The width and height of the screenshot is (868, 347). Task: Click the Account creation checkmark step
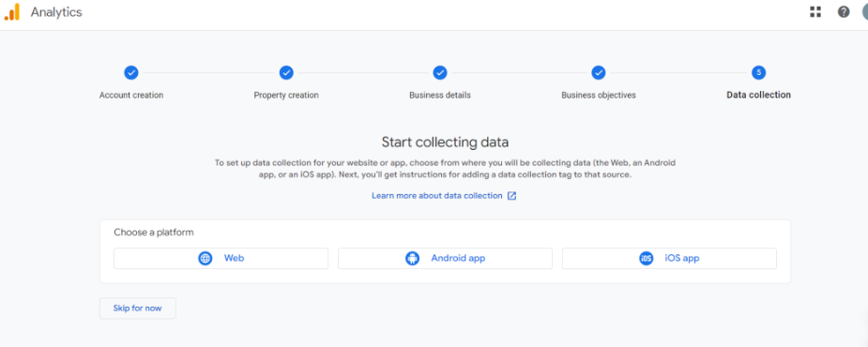click(131, 72)
